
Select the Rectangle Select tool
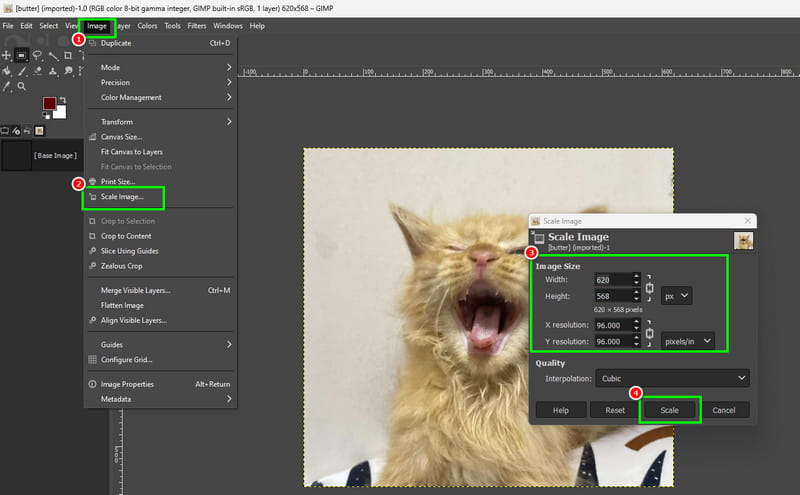[21, 55]
